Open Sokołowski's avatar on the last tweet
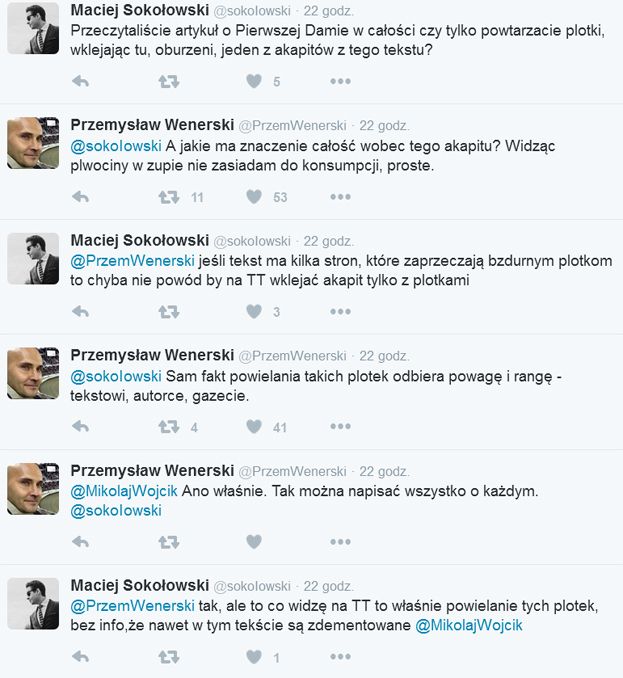The width and height of the screenshot is (623, 678). [x=33, y=604]
